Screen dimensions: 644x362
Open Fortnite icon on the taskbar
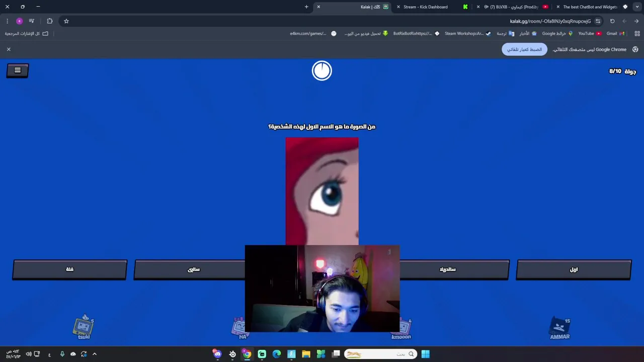291,354
